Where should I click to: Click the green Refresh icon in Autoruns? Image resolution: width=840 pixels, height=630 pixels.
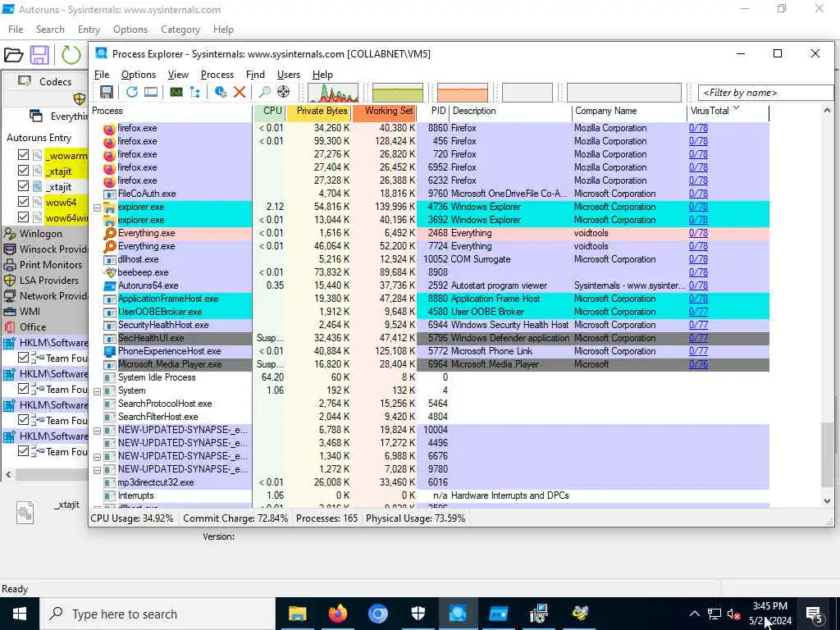[71, 55]
